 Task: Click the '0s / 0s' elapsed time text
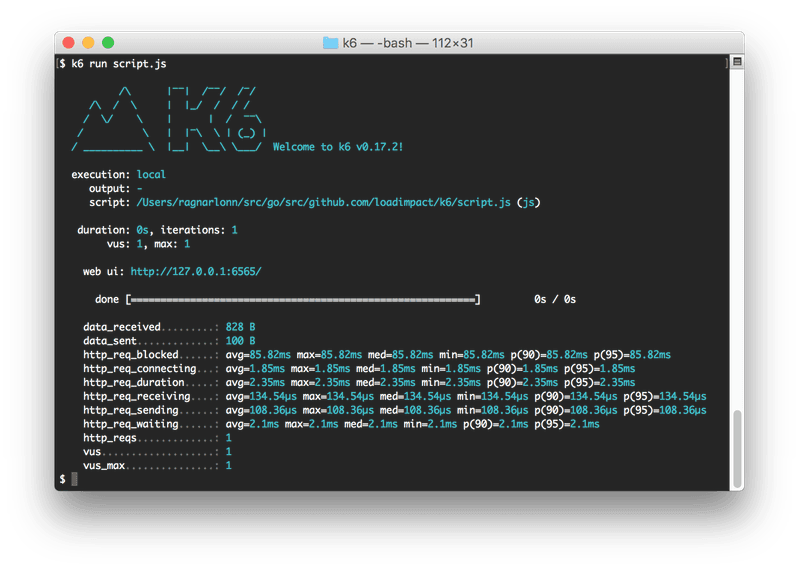point(555,300)
